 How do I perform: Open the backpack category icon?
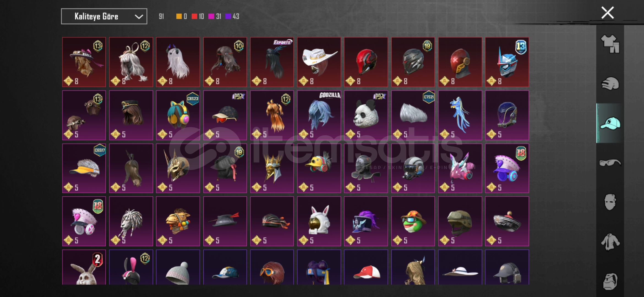click(x=610, y=282)
